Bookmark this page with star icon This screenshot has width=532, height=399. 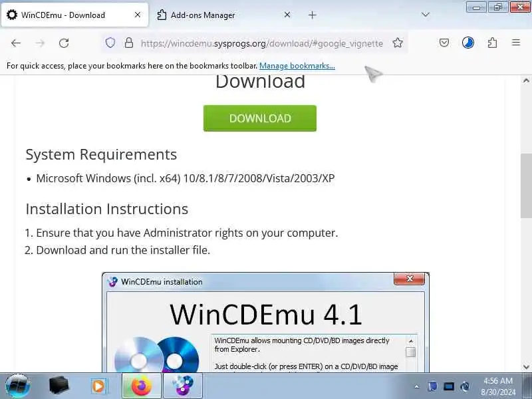pos(398,43)
